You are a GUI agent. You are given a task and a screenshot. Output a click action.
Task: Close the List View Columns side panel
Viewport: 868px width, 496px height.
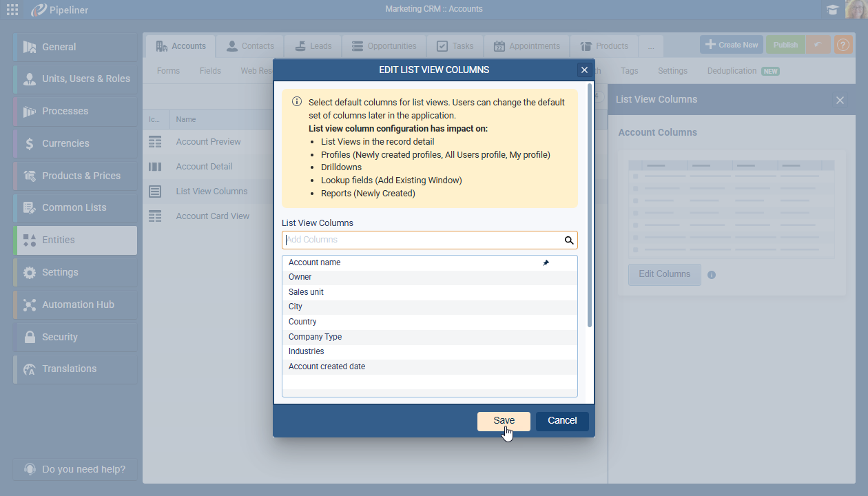(840, 100)
